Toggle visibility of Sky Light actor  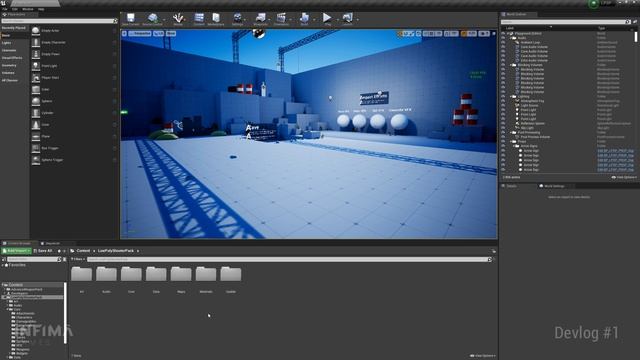[503, 128]
